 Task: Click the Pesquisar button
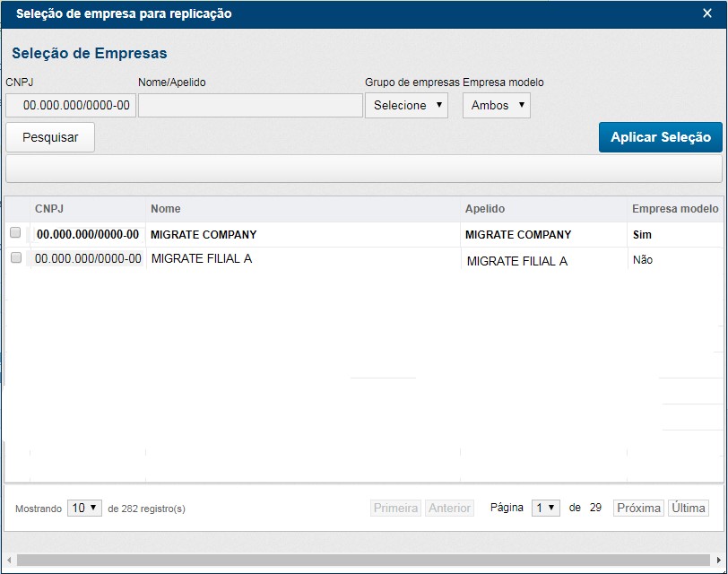(50, 137)
